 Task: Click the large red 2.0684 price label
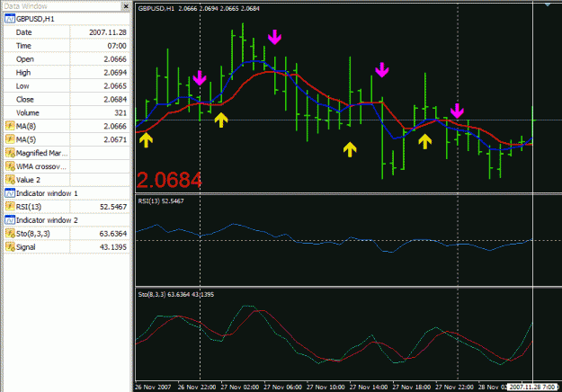coord(169,180)
